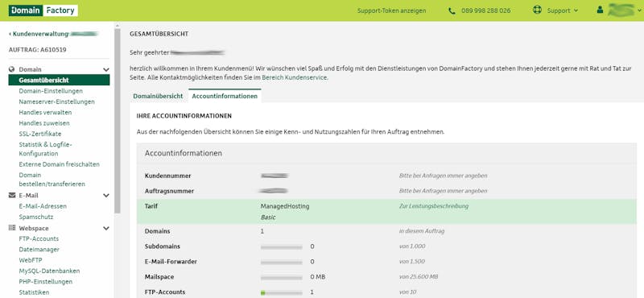Go back to Kundenverwaltung
The width and height of the screenshot is (644, 298).
(x=39, y=34)
